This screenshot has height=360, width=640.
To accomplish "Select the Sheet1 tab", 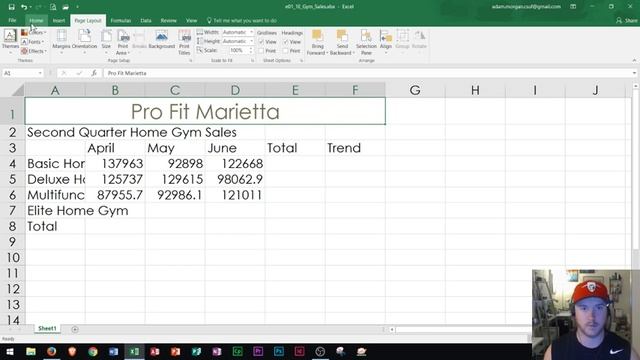I will (x=47, y=329).
